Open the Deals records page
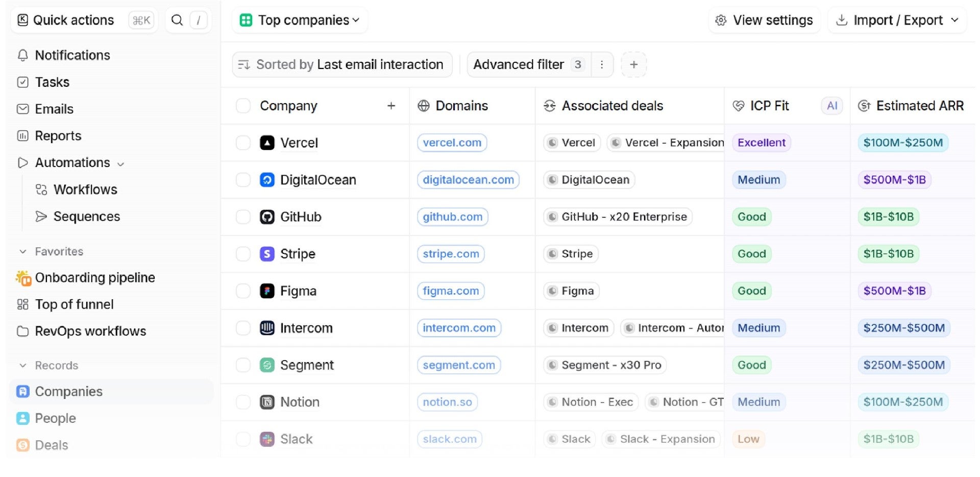This screenshot has width=980, height=477. [51, 445]
